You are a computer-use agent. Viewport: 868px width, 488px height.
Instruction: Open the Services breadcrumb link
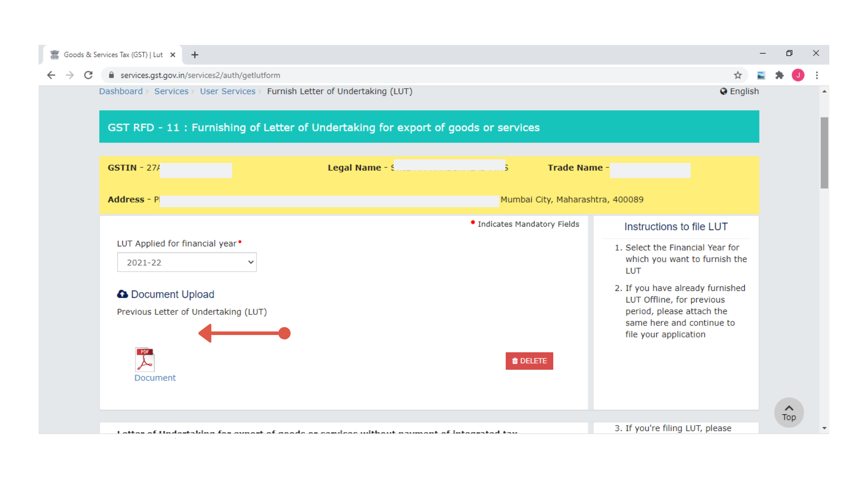171,91
